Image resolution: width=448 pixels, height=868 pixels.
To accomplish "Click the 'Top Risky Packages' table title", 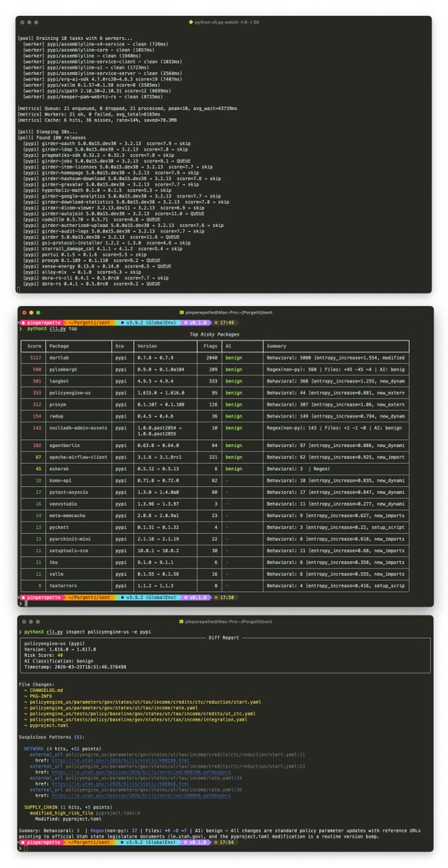I will click(215, 335).
